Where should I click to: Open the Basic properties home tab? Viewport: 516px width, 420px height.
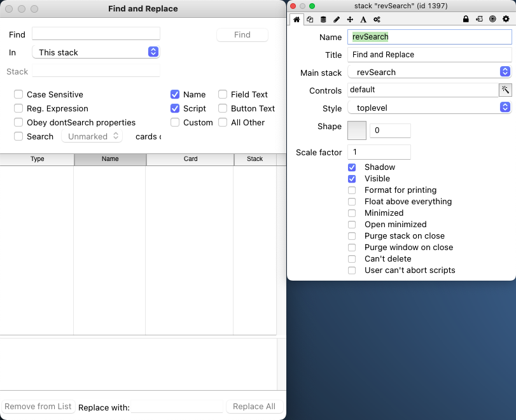pos(296,19)
